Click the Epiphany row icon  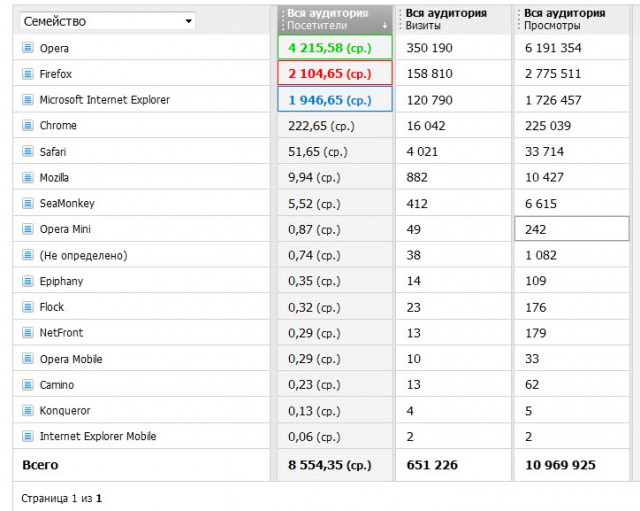[27, 281]
